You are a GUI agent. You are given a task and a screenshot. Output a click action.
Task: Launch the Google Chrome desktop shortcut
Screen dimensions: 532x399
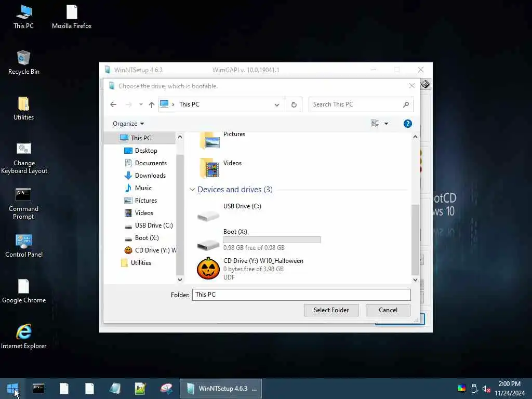coord(24,291)
